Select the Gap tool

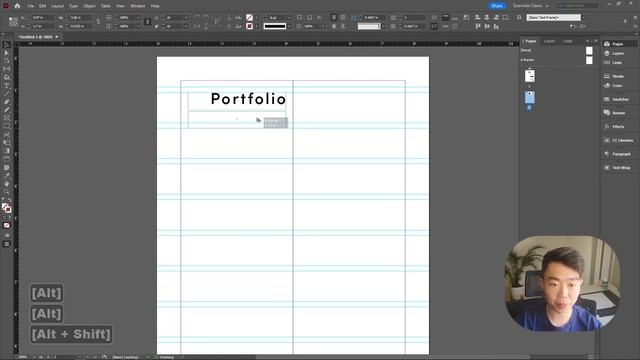7,69
